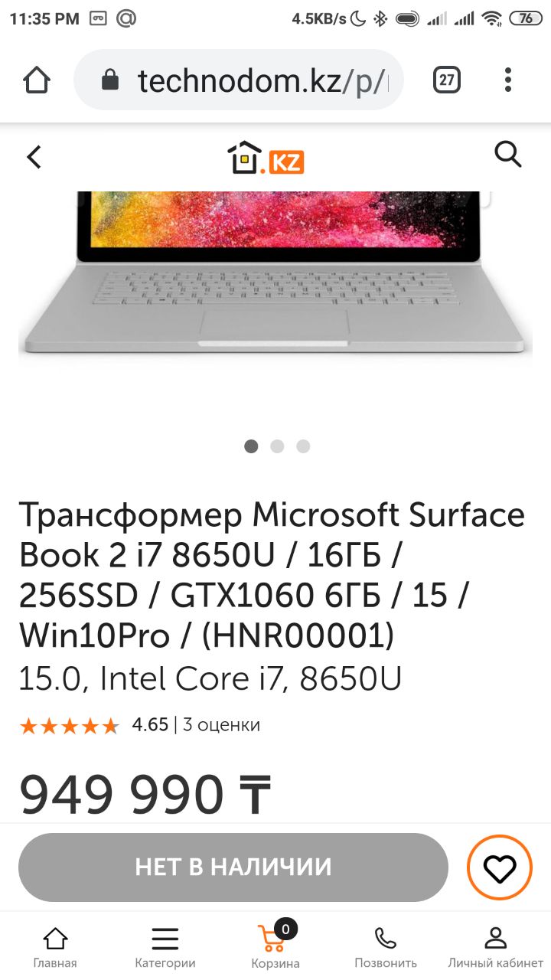
Task: Open the Chrome three-dot menu
Action: pos(508,80)
